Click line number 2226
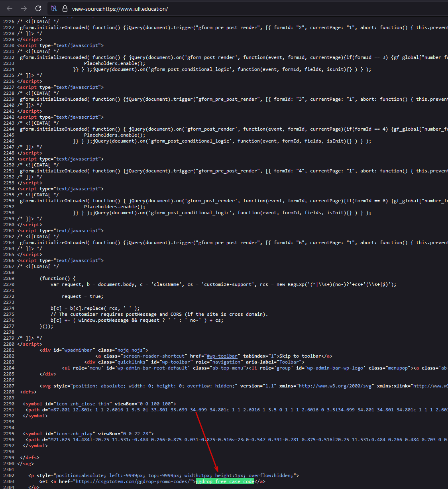 coord(9,22)
